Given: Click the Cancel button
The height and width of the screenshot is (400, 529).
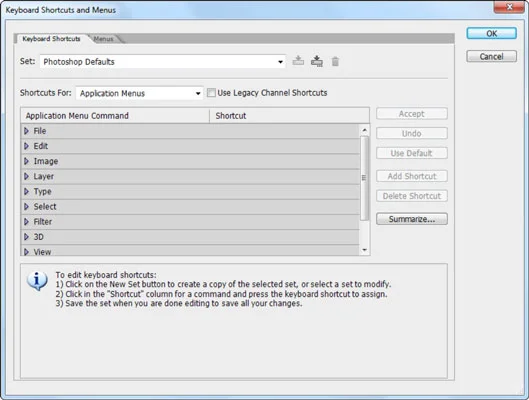Looking at the screenshot, I should [x=492, y=56].
